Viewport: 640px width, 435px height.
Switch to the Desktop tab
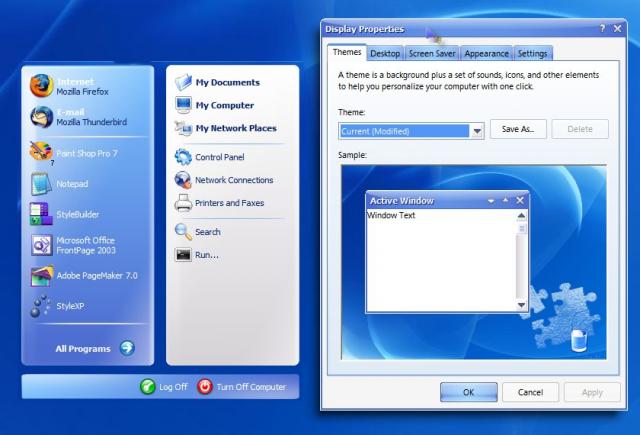click(x=385, y=53)
